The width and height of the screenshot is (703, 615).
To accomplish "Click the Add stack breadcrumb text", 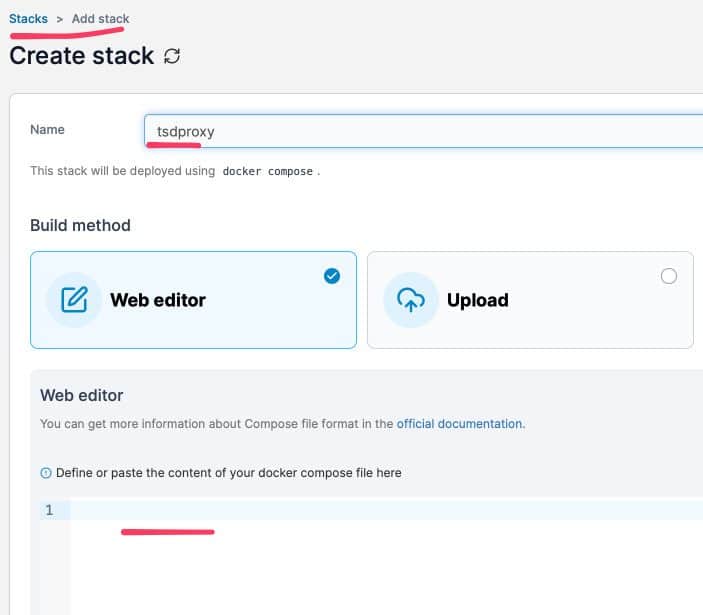I will tap(100, 19).
